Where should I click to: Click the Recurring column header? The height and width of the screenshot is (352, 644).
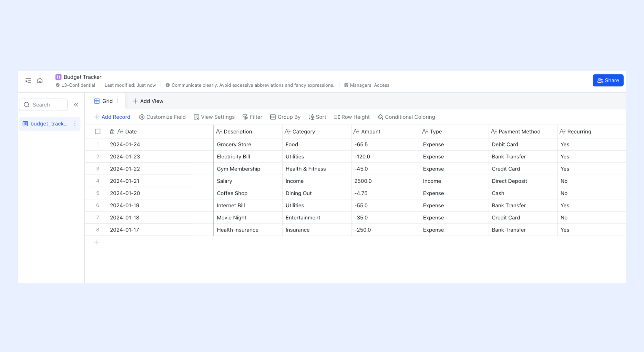coord(592,132)
